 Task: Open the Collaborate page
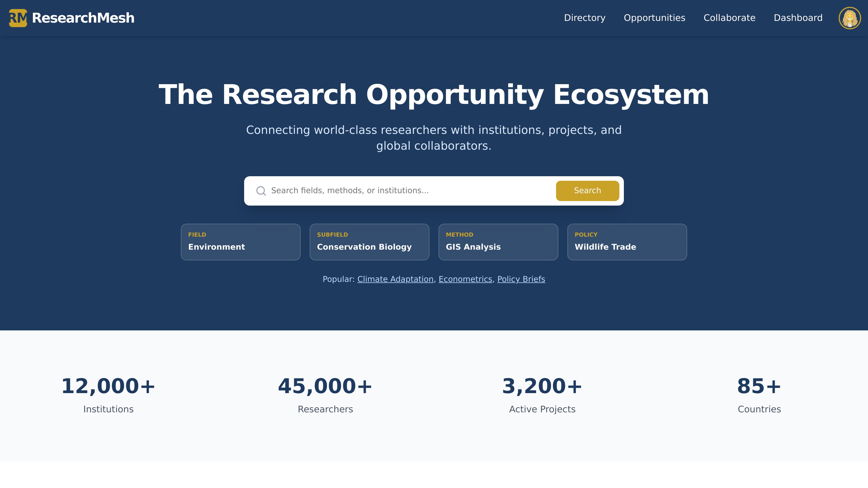click(x=729, y=18)
